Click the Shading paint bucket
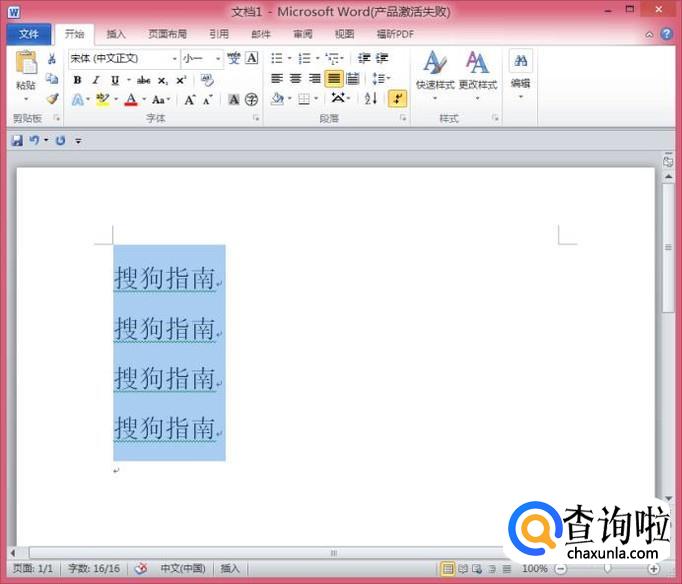The image size is (682, 584). click(277, 99)
